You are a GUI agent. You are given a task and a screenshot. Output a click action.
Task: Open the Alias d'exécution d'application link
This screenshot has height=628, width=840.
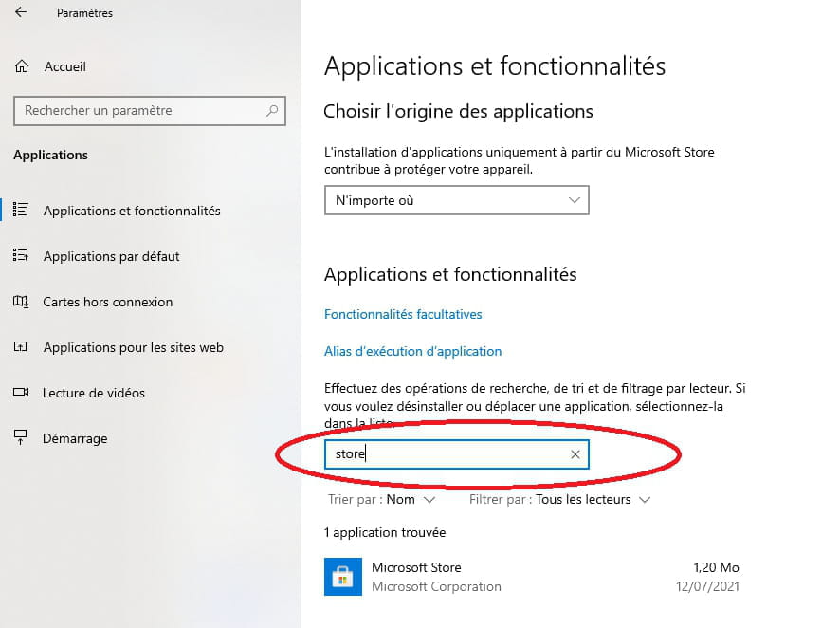413,351
